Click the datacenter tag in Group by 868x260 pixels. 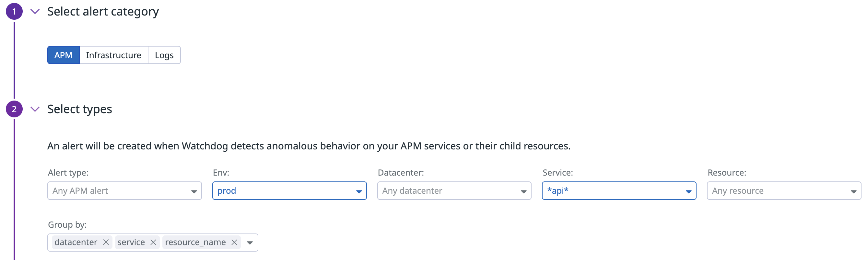pos(76,242)
